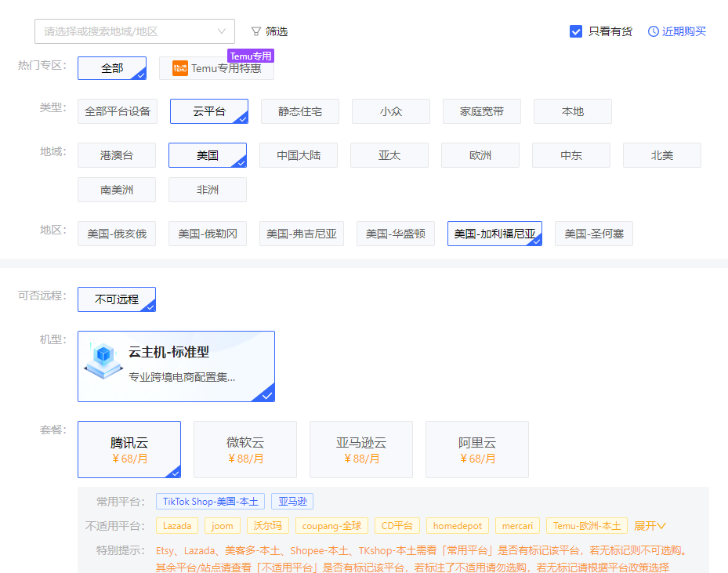Click the purple Temu专用 badge
Screen dimensions: 728x573
[251, 56]
